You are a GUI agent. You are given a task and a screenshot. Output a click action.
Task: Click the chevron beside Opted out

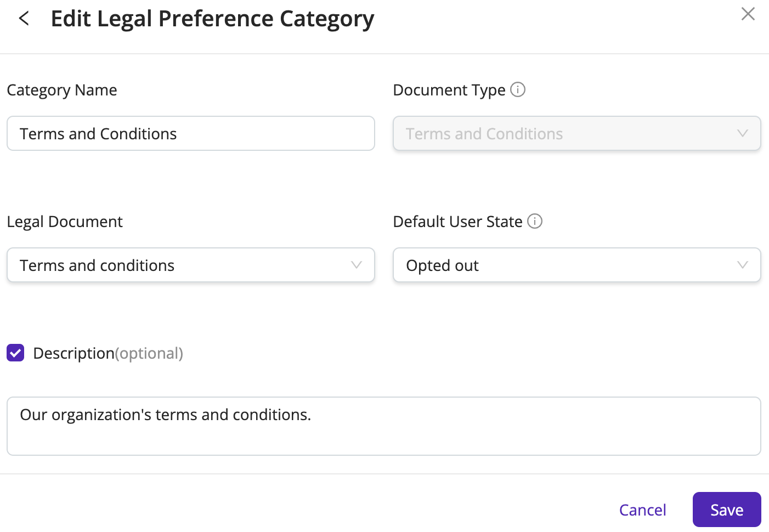click(743, 265)
